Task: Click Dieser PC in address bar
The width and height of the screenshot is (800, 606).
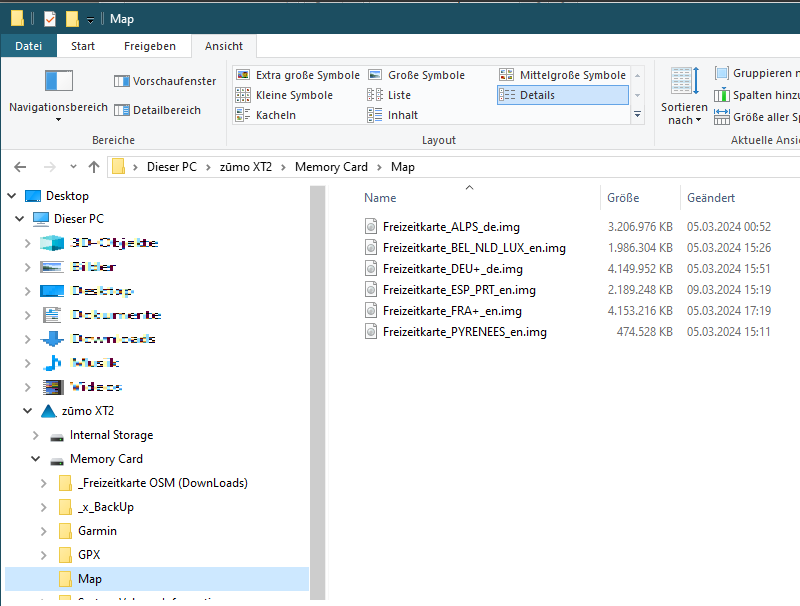Action: pos(171,167)
